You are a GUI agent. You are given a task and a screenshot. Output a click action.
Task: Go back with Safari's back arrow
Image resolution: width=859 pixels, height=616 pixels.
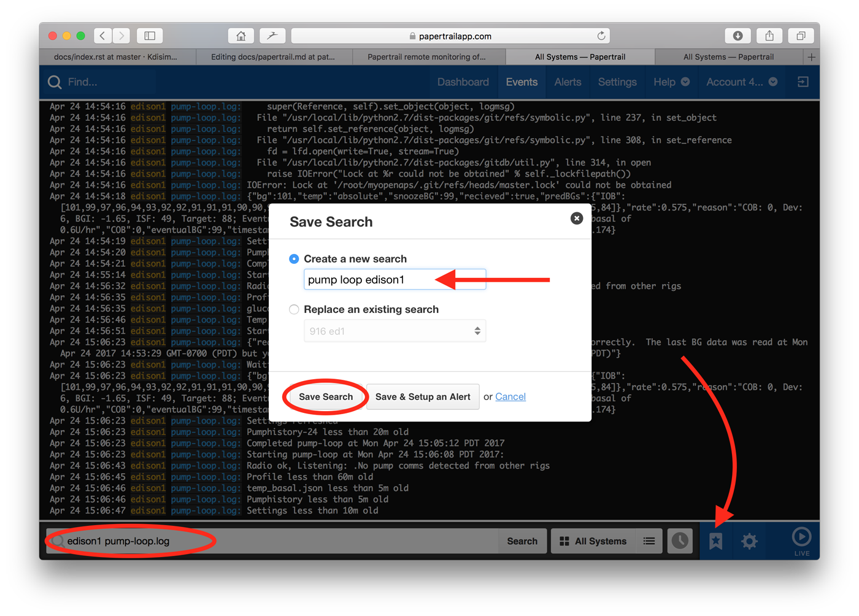[102, 36]
